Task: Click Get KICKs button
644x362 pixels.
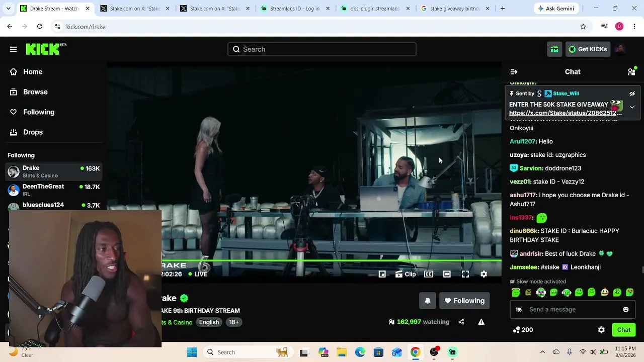Action: [587, 49]
